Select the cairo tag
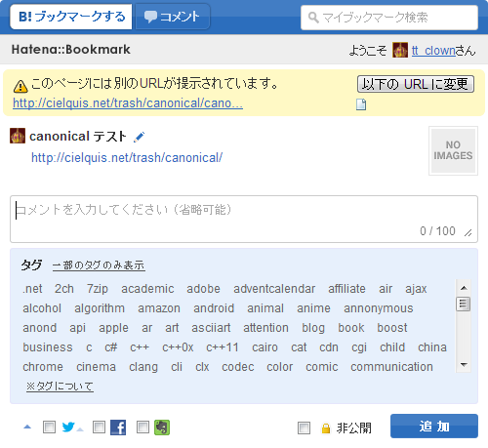This screenshot has width=488, height=448. 264,347
